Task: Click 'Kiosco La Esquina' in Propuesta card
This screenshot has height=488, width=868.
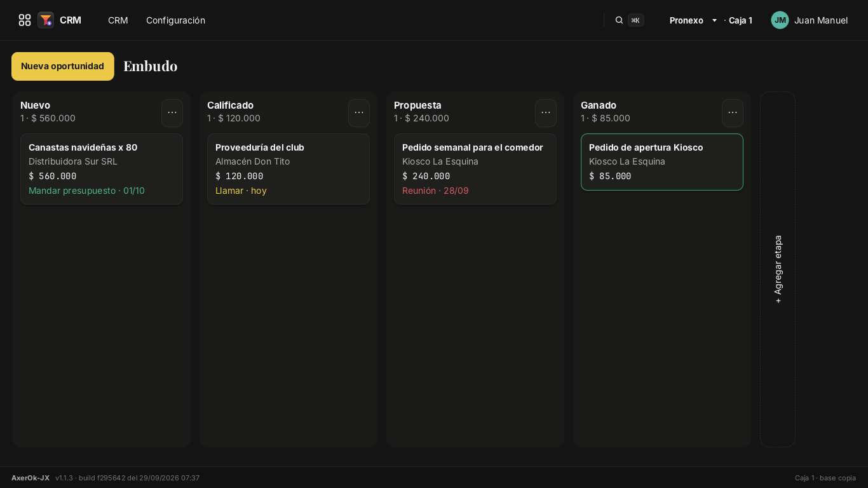Action: coord(440,161)
